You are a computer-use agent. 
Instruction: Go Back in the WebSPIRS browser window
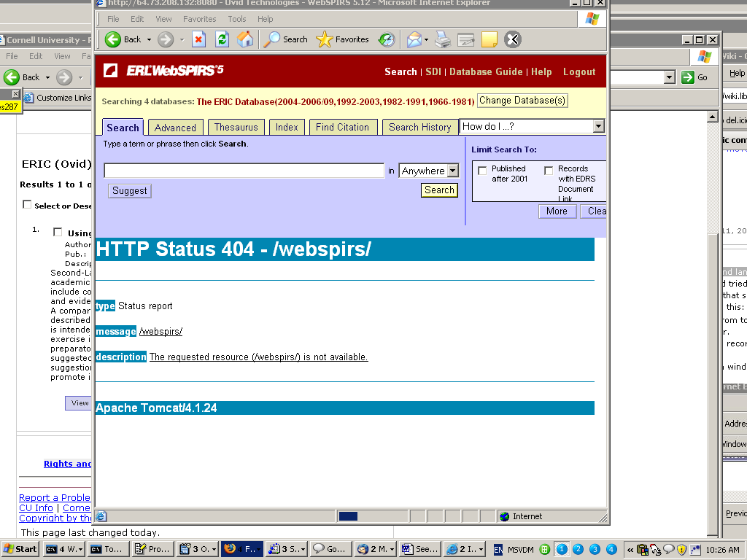click(x=123, y=39)
